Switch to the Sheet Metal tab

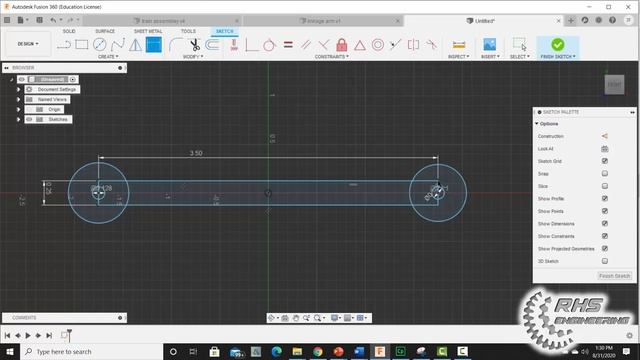[148, 31]
